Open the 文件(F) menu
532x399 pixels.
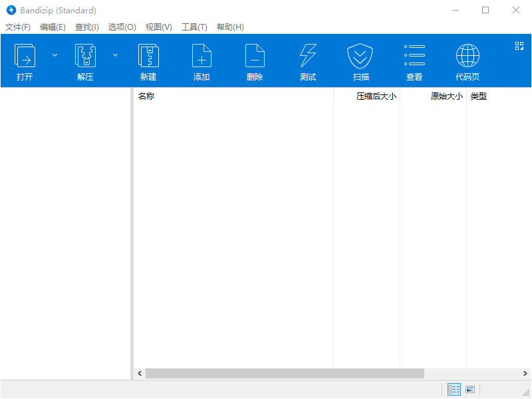point(18,27)
